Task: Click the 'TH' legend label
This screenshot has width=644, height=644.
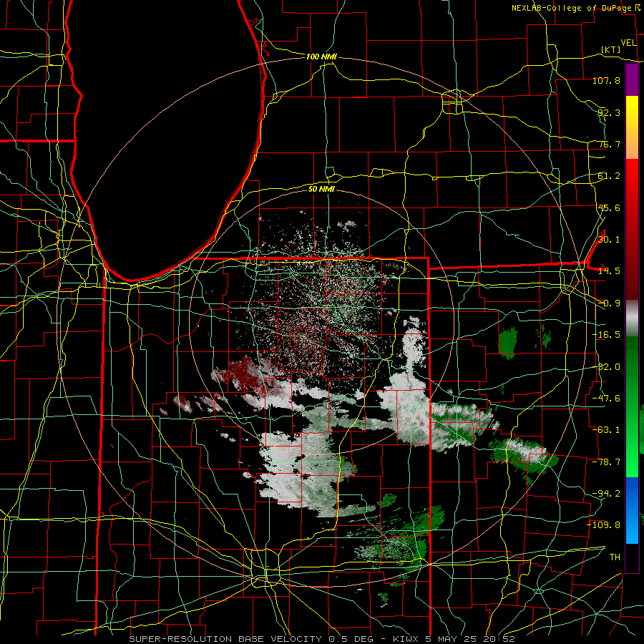Action: tap(615, 557)
